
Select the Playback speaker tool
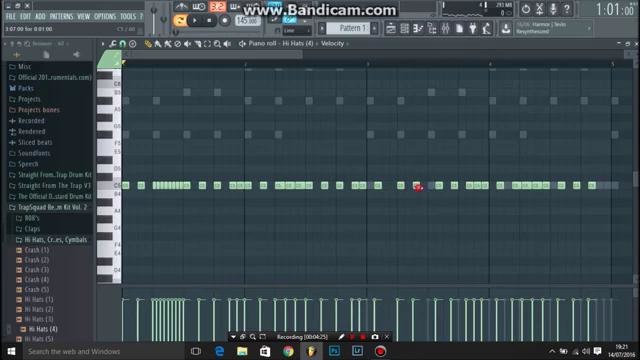point(227,44)
